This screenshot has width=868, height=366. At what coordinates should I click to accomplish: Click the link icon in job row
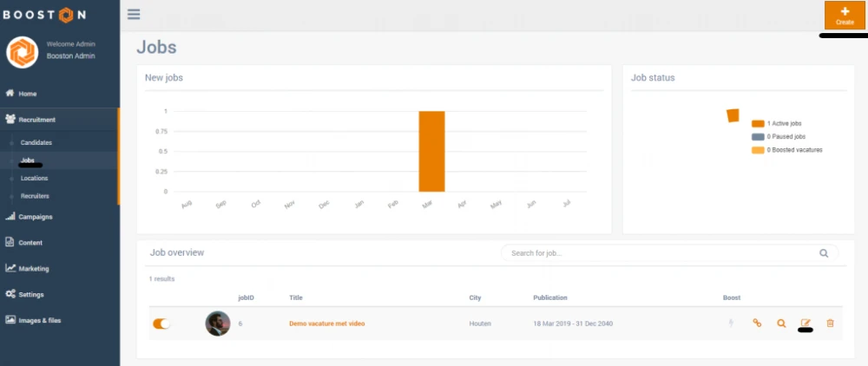click(x=757, y=324)
